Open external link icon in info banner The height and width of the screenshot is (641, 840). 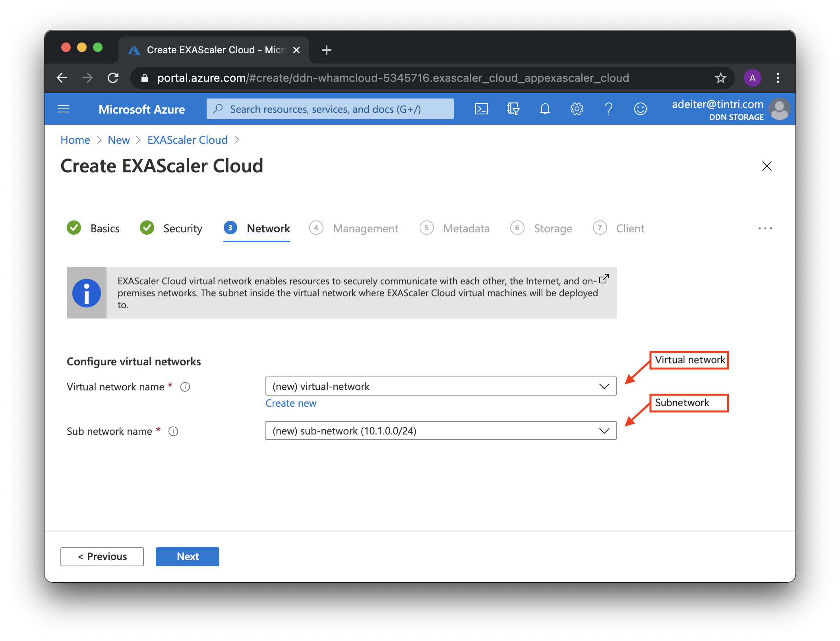(604, 279)
